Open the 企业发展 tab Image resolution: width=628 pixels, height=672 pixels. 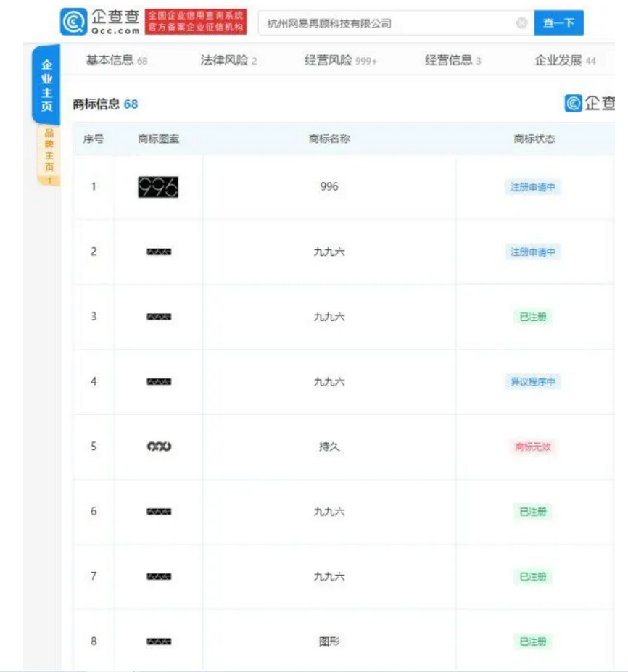(x=565, y=60)
